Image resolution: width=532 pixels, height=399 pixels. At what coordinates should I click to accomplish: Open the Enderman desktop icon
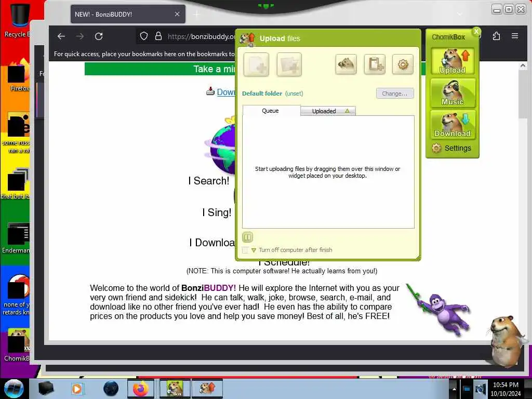click(x=17, y=237)
